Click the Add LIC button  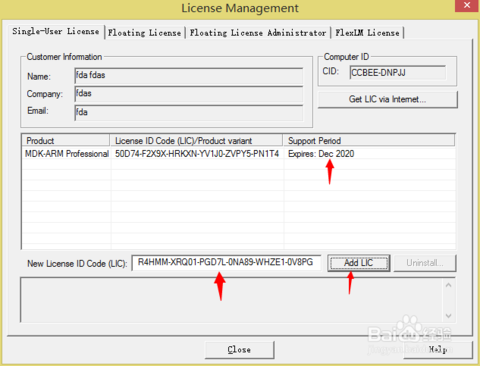point(359,263)
